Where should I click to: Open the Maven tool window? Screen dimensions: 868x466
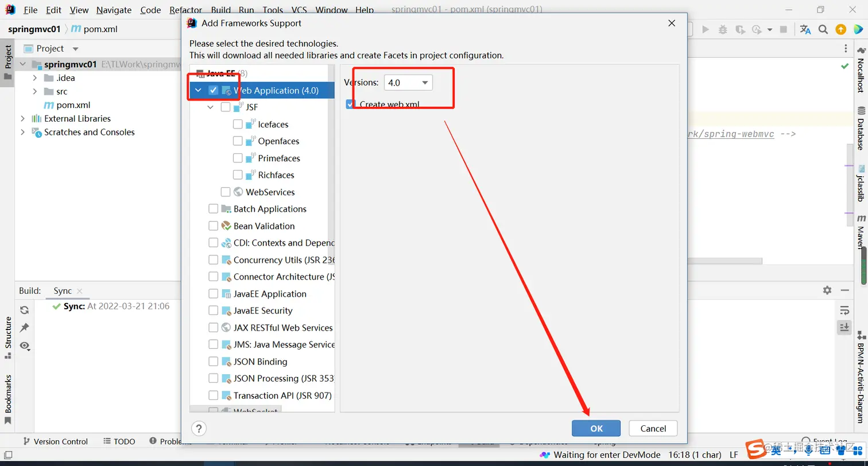[861, 232]
